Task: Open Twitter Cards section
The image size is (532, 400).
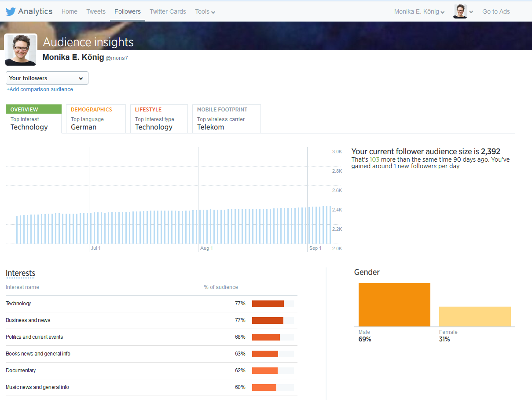Action: [x=168, y=11]
